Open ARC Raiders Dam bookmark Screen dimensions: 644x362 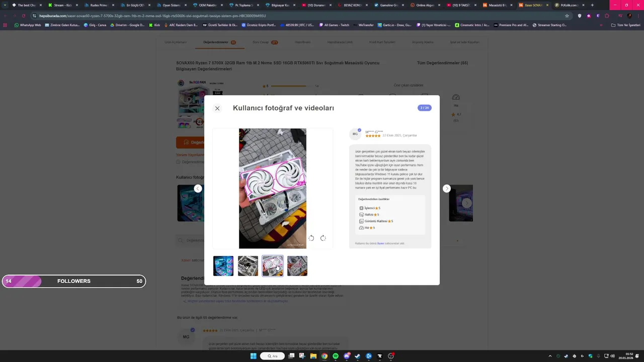point(180,25)
